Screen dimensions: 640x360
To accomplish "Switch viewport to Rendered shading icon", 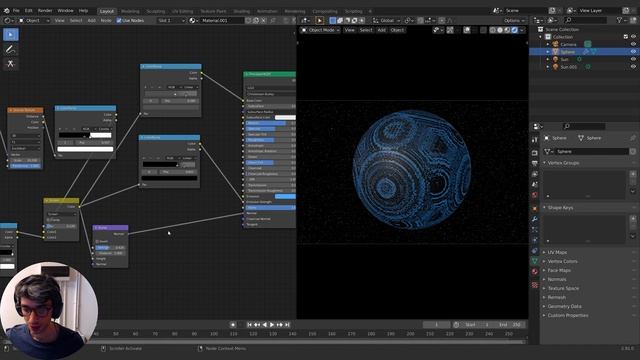I will [x=515, y=30].
